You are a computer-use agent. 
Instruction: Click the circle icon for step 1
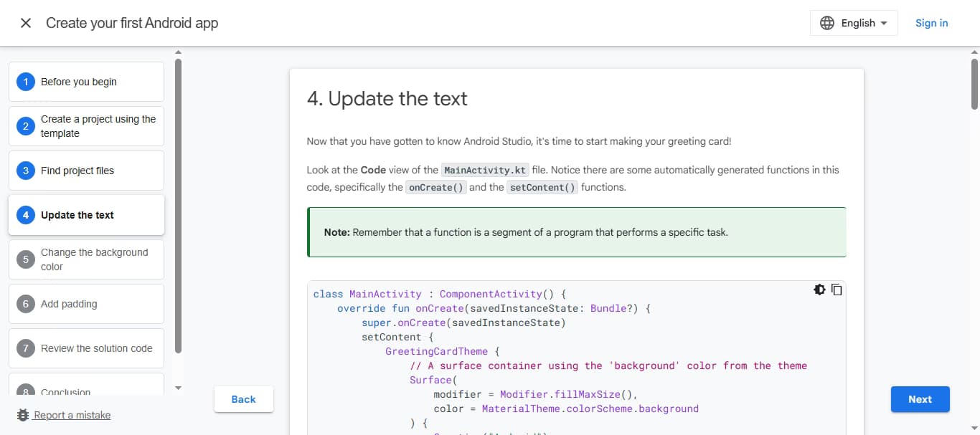click(x=24, y=82)
